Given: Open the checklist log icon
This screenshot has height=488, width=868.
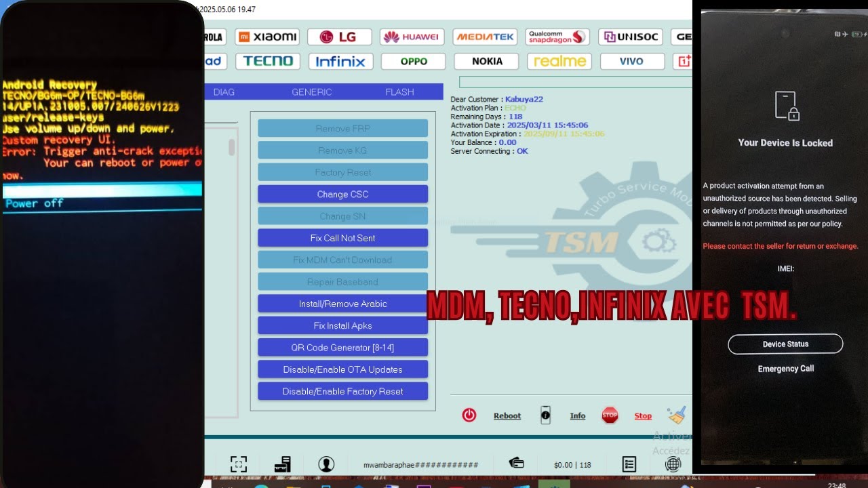Looking at the screenshot, I should 629,464.
